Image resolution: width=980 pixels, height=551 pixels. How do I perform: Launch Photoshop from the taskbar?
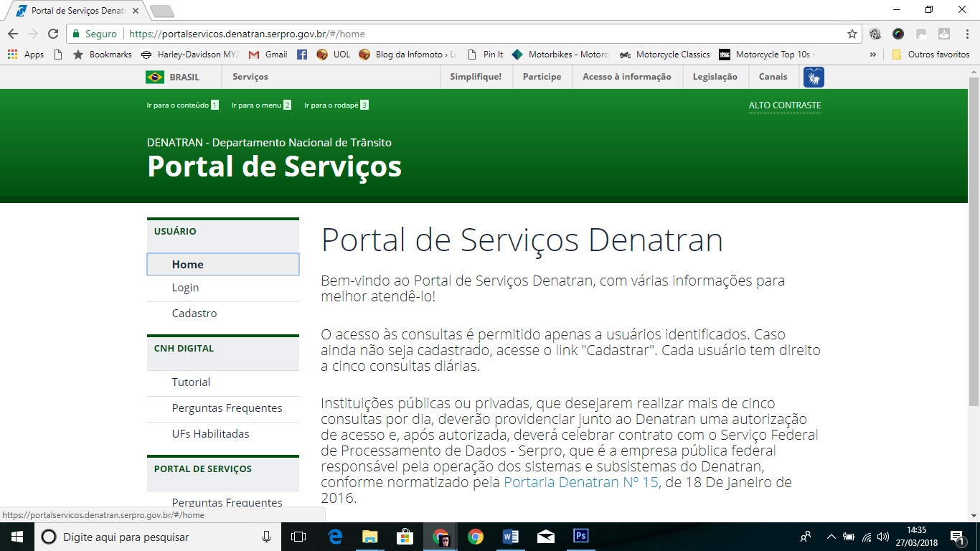pos(580,536)
